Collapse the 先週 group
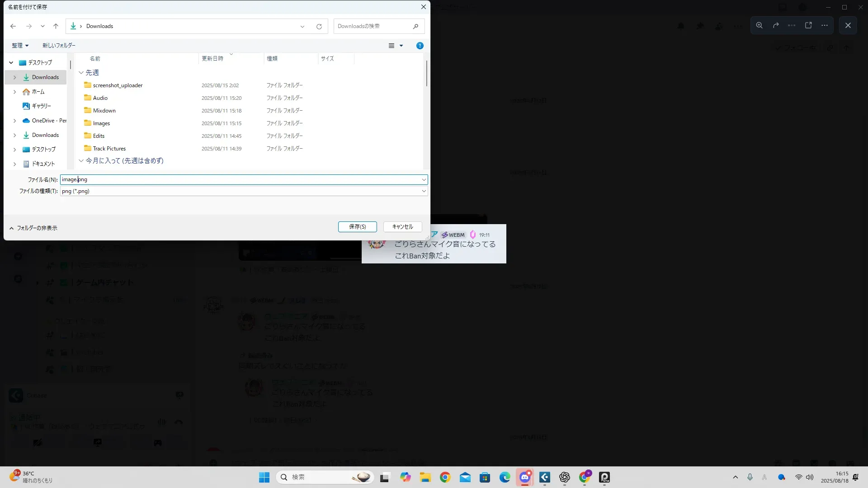Screen dimensions: 868x488 click(x=81, y=73)
